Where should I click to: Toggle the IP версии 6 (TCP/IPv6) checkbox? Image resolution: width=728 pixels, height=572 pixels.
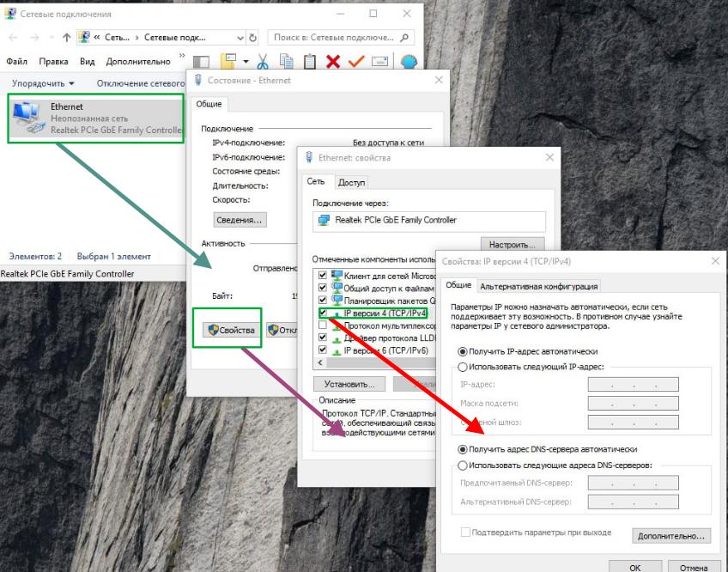pos(323,350)
